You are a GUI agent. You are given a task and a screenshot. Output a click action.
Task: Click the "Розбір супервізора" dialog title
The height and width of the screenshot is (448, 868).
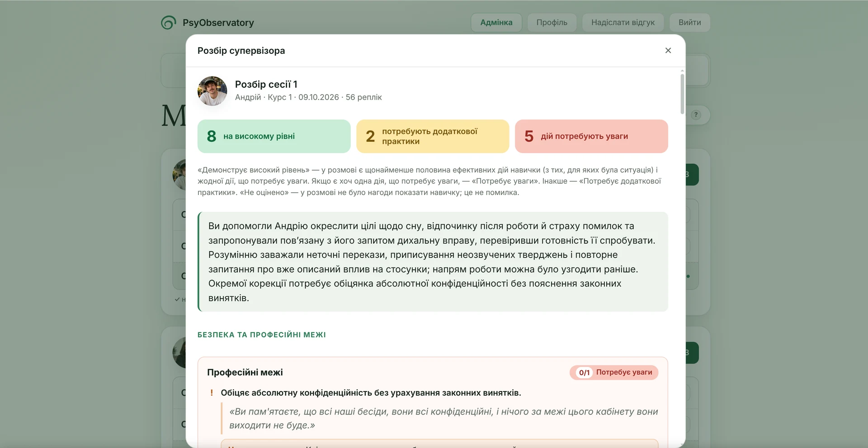click(241, 51)
